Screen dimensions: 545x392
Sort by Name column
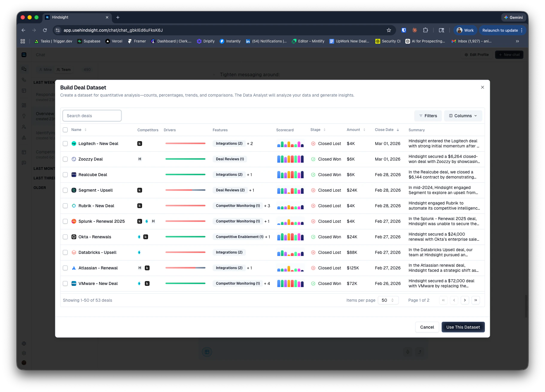click(x=79, y=130)
